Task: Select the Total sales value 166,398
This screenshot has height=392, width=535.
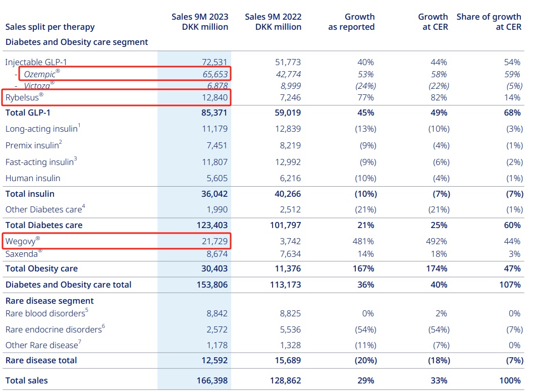Action: [x=211, y=380]
